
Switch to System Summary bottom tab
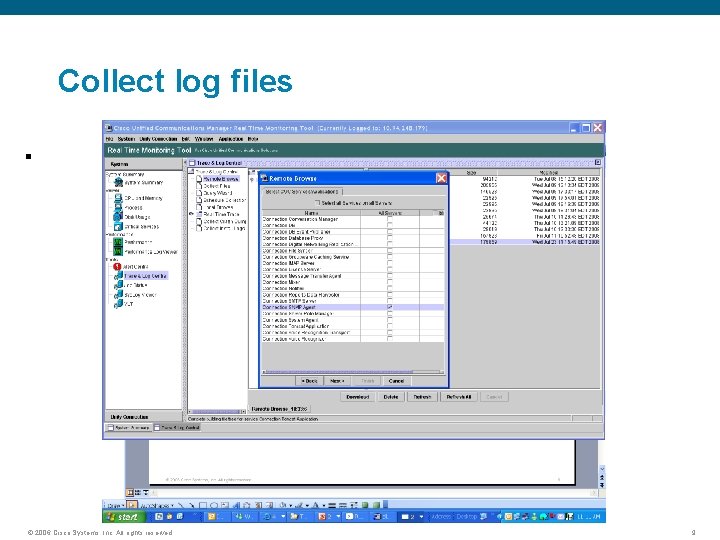[x=129, y=428]
